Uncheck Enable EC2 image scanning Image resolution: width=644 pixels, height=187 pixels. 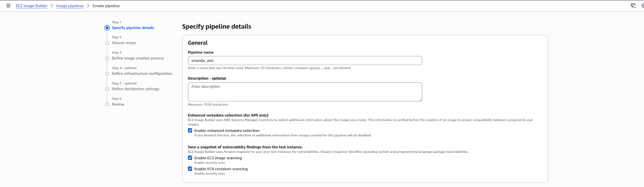pos(190,158)
